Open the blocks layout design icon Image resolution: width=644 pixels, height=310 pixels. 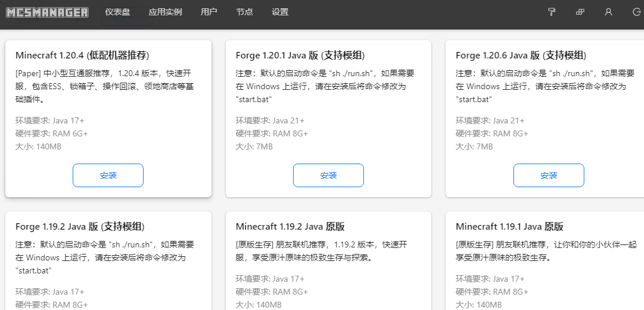click(x=580, y=12)
